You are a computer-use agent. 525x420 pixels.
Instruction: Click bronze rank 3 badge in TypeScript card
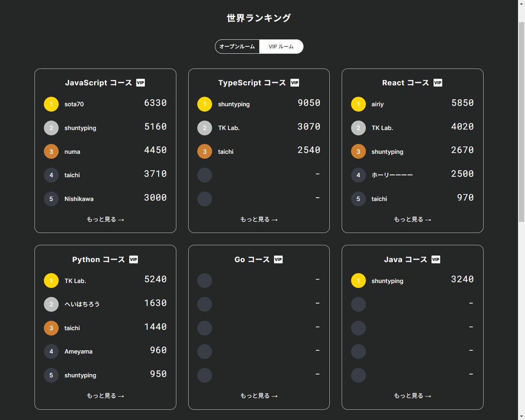[x=205, y=151]
